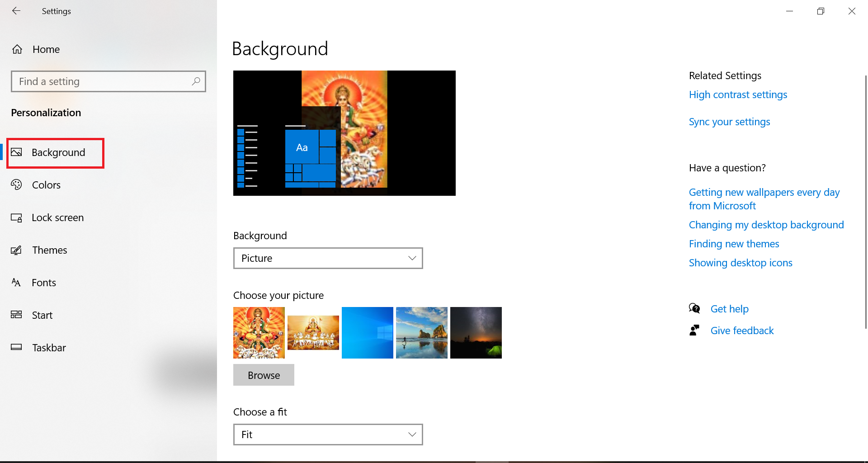The width and height of the screenshot is (868, 463).
Task: Select the Fonts icon
Action: tap(16, 283)
